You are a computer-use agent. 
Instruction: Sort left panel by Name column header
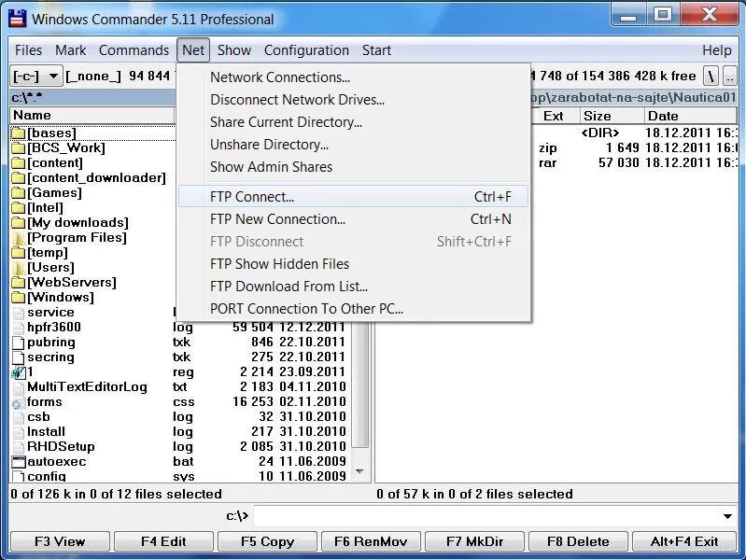[x=92, y=115]
